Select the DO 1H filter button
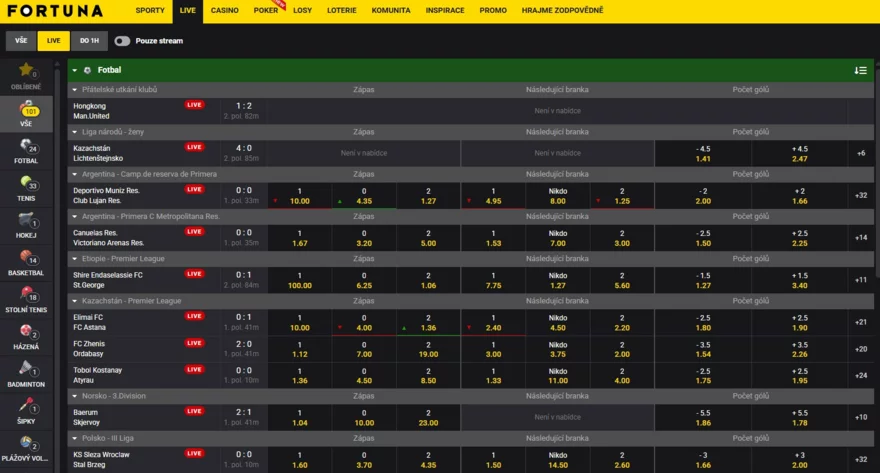Viewport: 880px width, 473px height. 89,41
